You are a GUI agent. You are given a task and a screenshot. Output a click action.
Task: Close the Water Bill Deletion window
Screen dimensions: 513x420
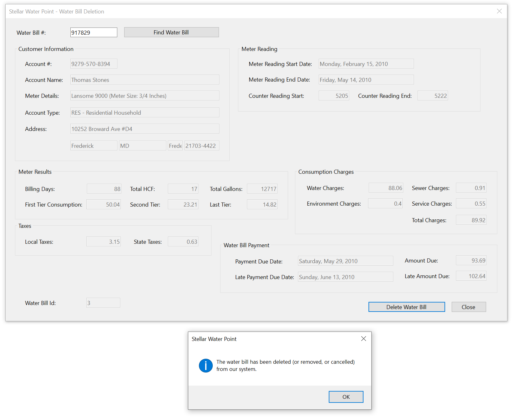(x=499, y=11)
